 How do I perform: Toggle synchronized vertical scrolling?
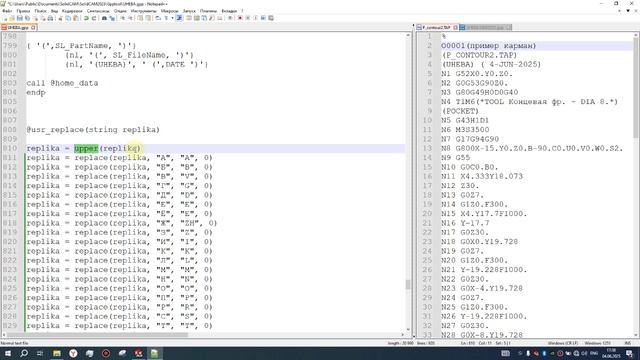[x=140, y=18]
